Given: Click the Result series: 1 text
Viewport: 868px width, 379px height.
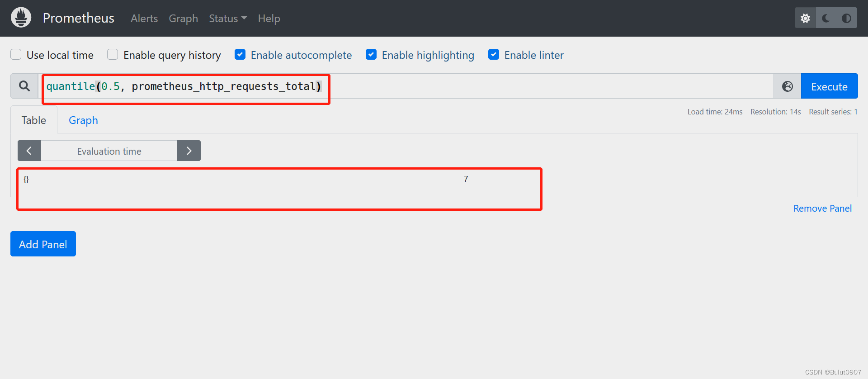Looking at the screenshot, I should [x=833, y=112].
